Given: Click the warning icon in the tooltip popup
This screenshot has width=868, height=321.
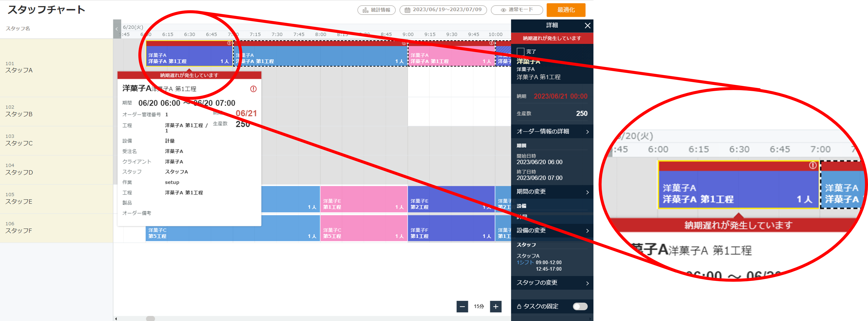Looking at the screenshot, I should (x=253, y=89).
